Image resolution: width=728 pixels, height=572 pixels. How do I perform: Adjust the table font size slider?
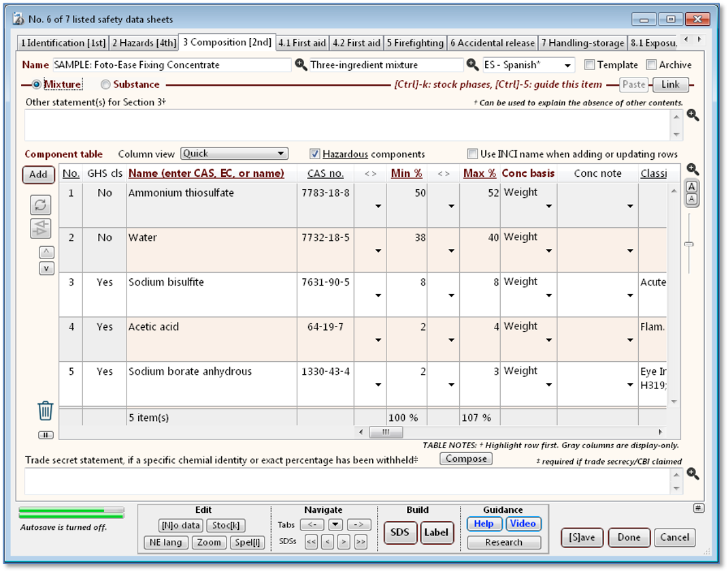(689, 244)
